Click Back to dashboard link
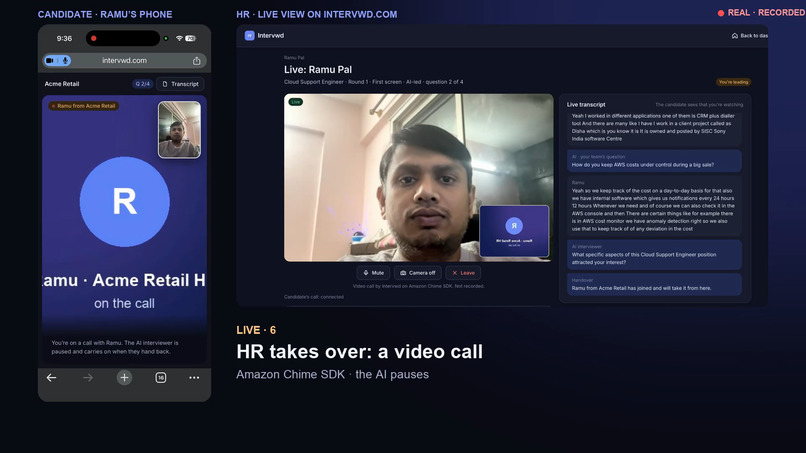Image resolution: width=806 pixels, height=453 pixels. (x=749, y=35)
